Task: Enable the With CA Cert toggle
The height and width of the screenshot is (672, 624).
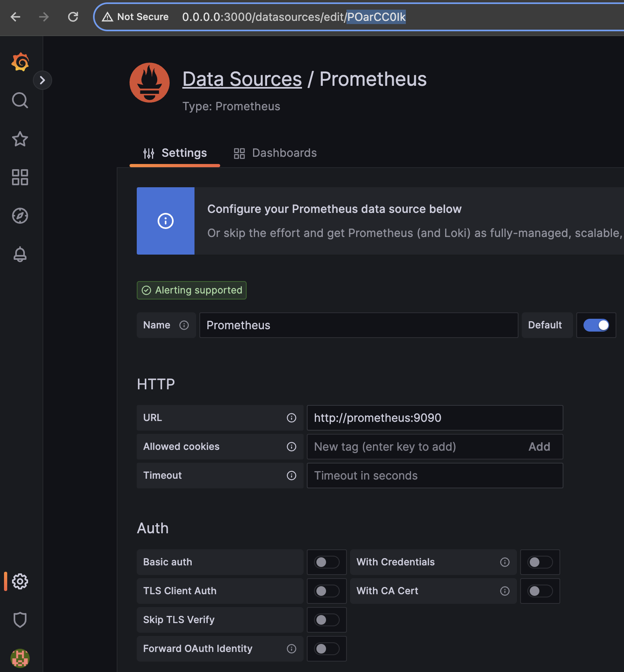Action: 540,591
